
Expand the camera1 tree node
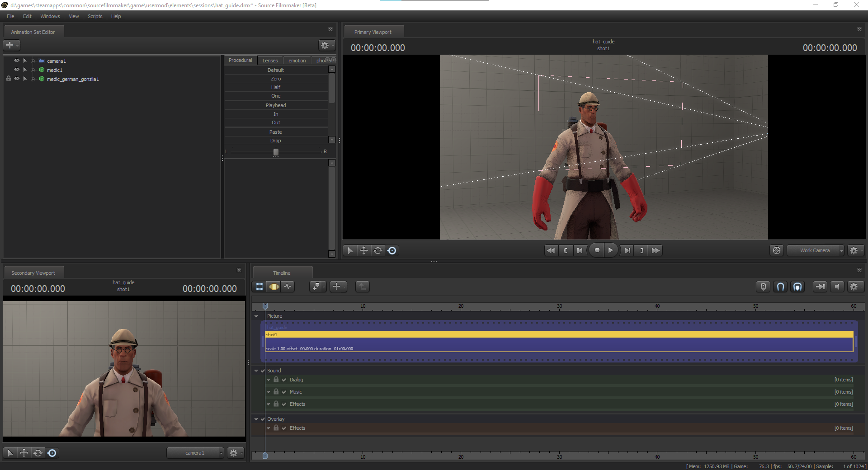pos(33,61)
